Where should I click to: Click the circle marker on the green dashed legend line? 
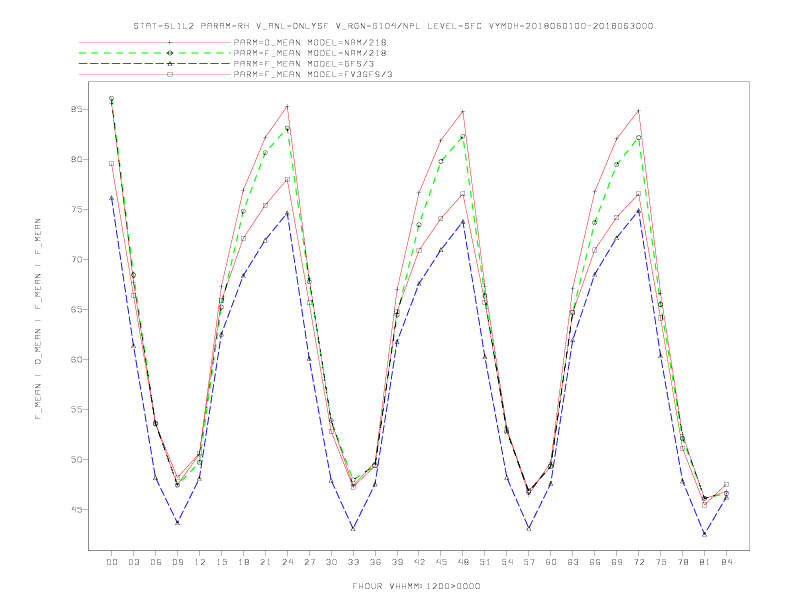click(170, 53)
